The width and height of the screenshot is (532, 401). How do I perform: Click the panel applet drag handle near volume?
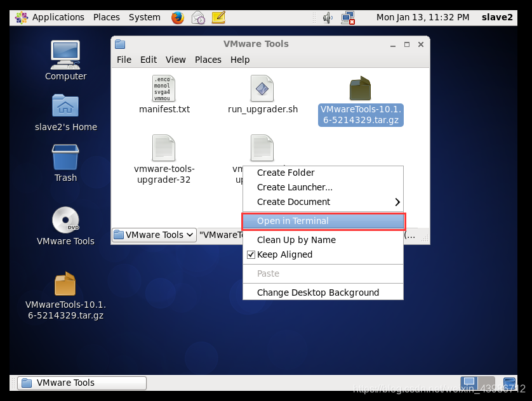tap(314, 18)
